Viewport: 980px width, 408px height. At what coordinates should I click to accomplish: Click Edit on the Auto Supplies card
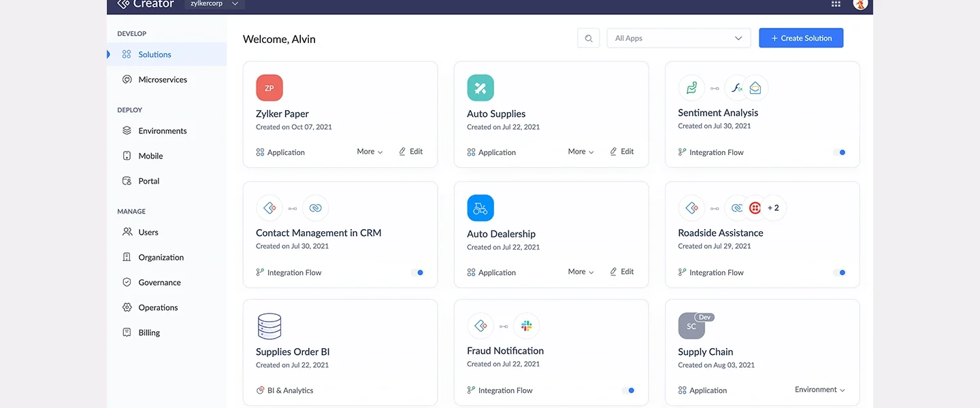[x=621, y=152]
